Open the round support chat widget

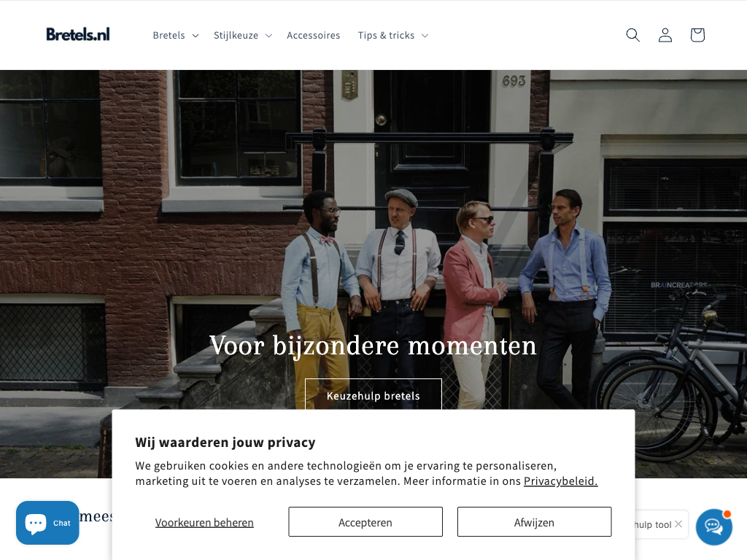(x=713, y=526)
